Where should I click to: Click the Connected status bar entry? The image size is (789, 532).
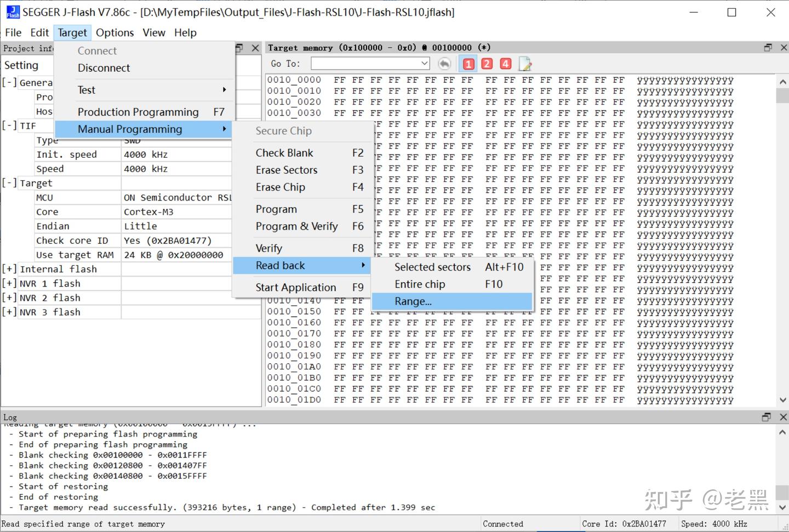pyautogui.click(x=503, y=524)
